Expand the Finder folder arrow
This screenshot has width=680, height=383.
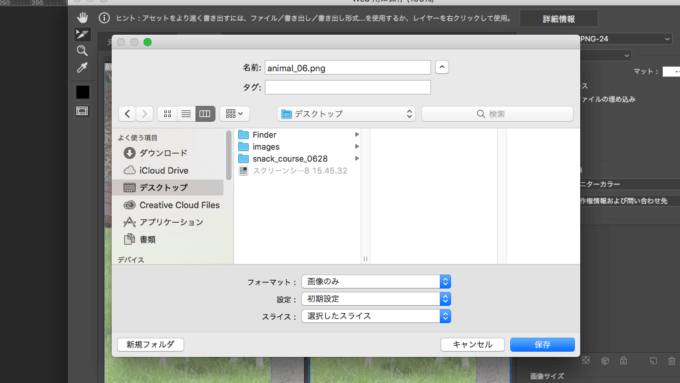click(x=356, y=135)
